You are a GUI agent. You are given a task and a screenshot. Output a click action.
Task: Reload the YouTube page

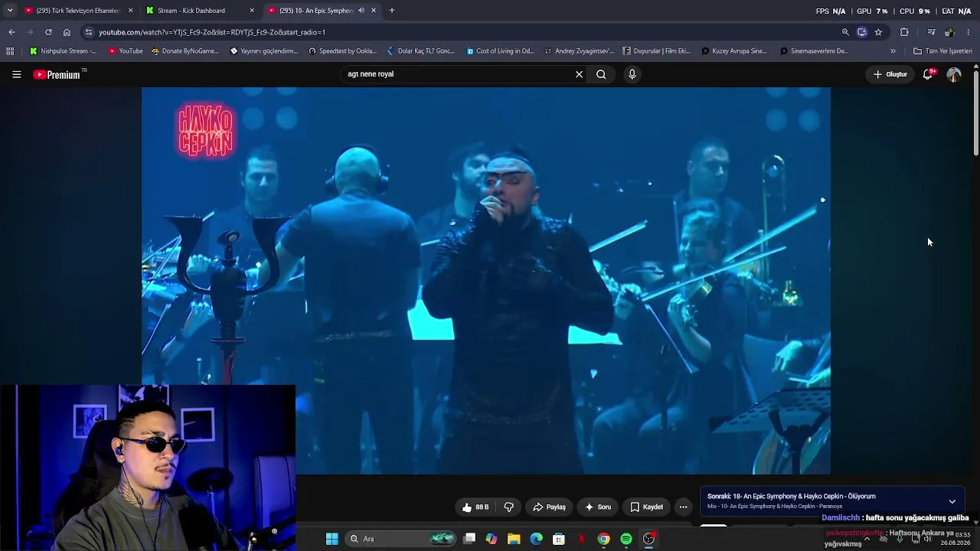coord(48,32)
